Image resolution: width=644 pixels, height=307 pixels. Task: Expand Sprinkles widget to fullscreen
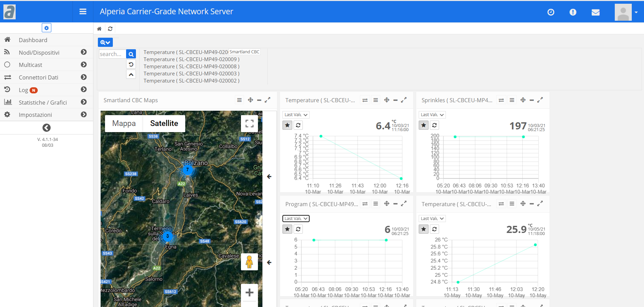coord(540,100)
